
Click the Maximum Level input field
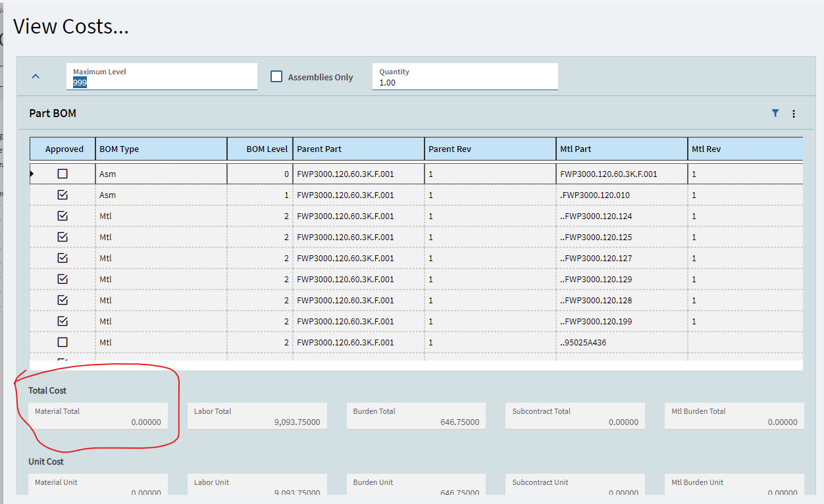[x=161, y=82]
